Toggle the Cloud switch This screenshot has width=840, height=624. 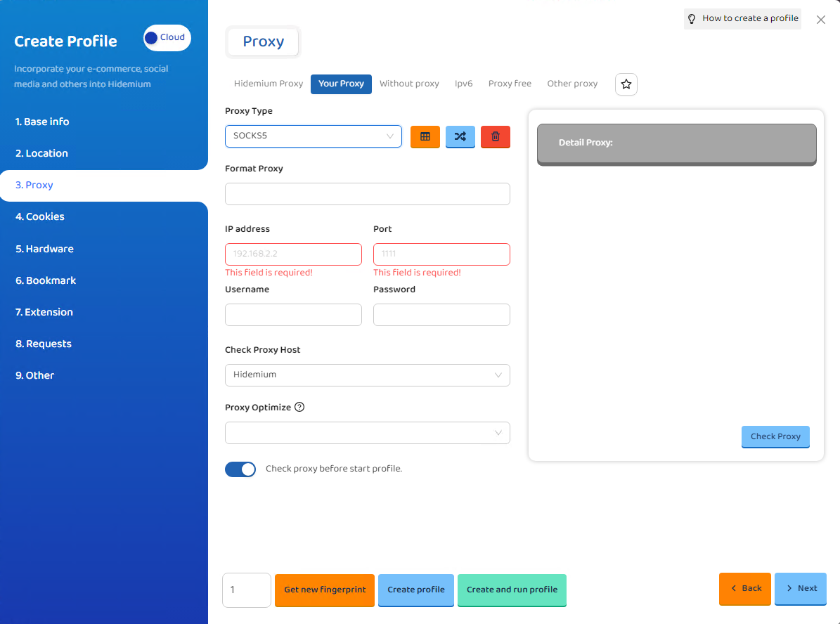pyautogui.click(x=167, y=38)
